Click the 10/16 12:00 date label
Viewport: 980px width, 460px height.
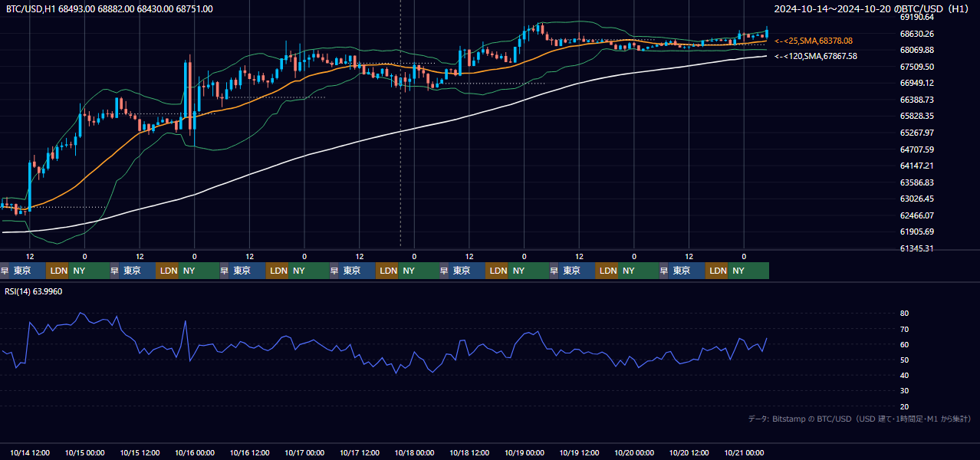click(x=249, y=453)
